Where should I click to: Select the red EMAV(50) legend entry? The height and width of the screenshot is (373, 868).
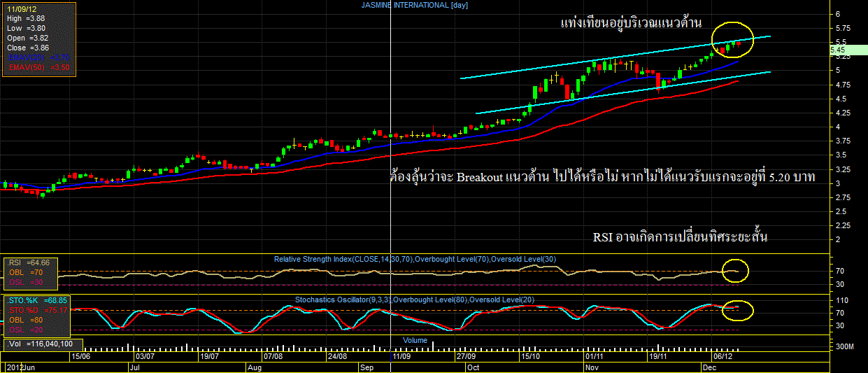tap(38, 67)
